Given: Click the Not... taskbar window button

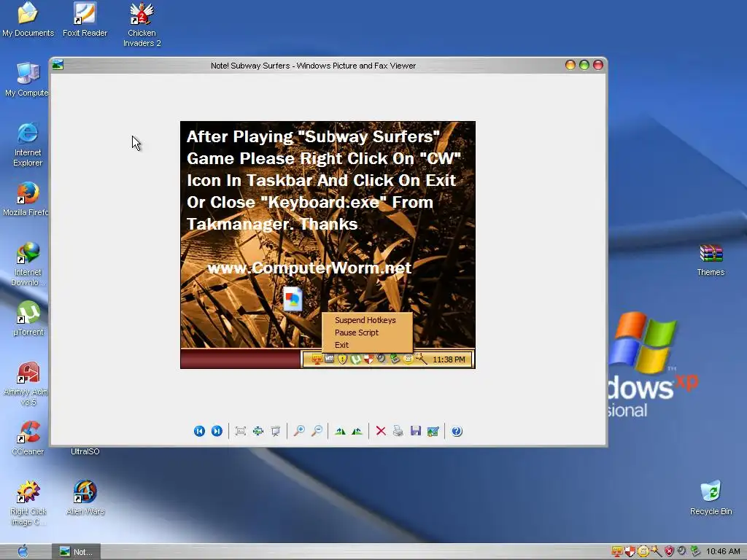Looking at the screenshot, I should (76, 551).
